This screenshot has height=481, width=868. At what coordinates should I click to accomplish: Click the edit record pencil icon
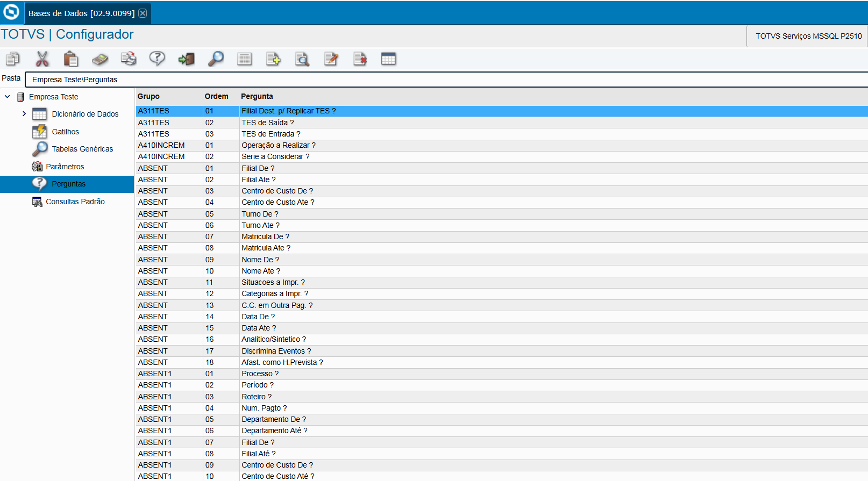[x=331, y=59]
